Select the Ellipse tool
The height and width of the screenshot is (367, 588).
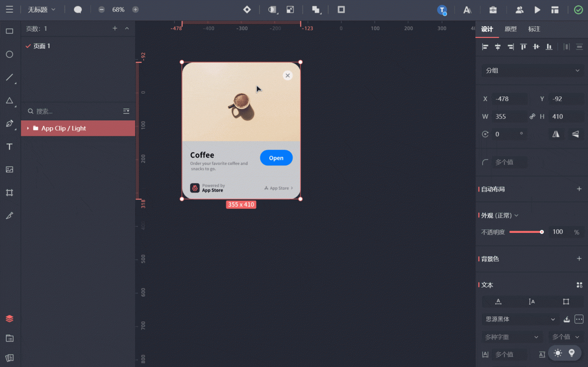pos(9,54)
